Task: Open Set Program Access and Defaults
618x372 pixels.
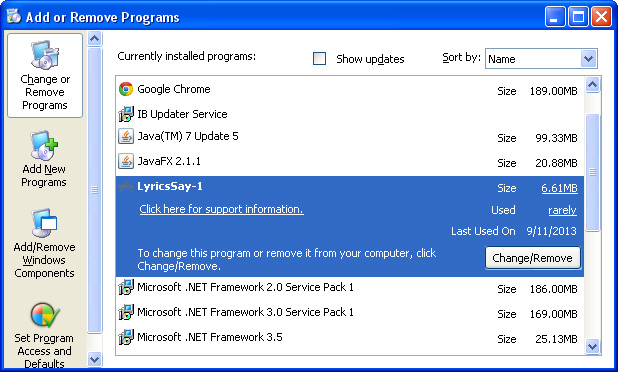Action: (44, 335)
